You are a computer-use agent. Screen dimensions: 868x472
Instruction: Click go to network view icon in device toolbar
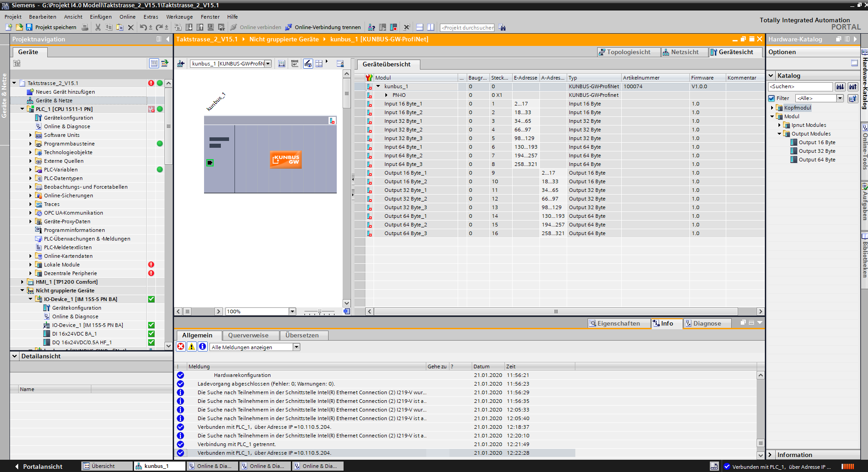(x=181, y=64)
